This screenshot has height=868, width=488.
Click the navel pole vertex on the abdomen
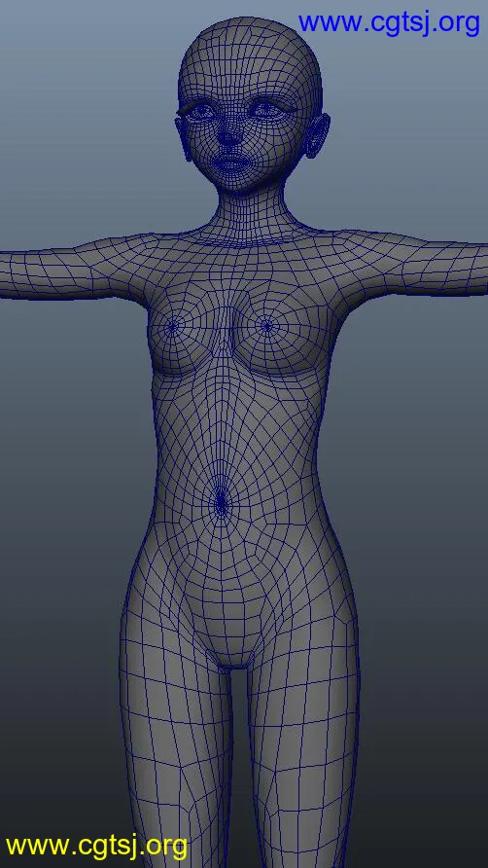[222, 501]
